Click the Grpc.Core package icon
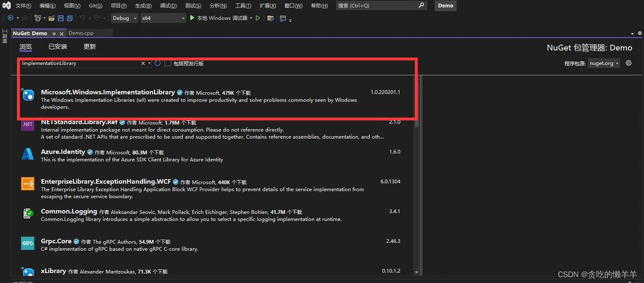The width and height of the screenshot is (644, 283). coord(28,243)
